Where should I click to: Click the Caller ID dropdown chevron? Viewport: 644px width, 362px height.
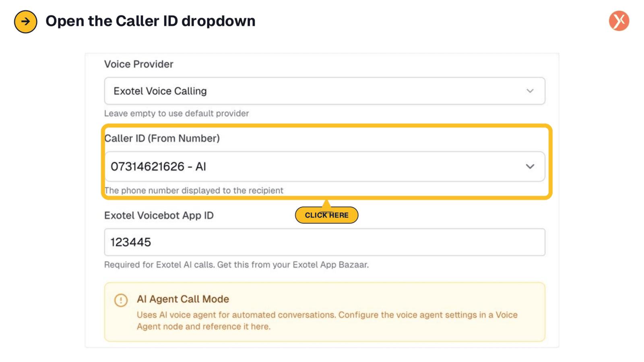pyautogui.click(x=530, y=167)
